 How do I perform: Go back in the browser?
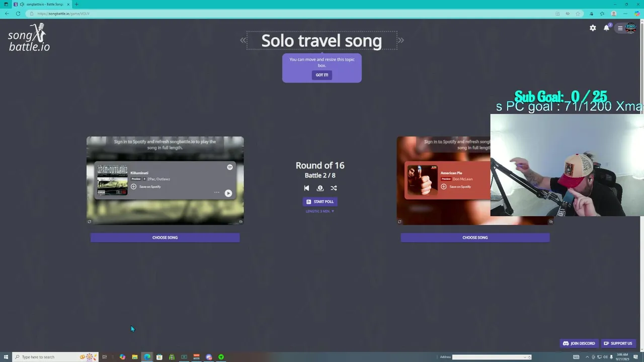7,14
